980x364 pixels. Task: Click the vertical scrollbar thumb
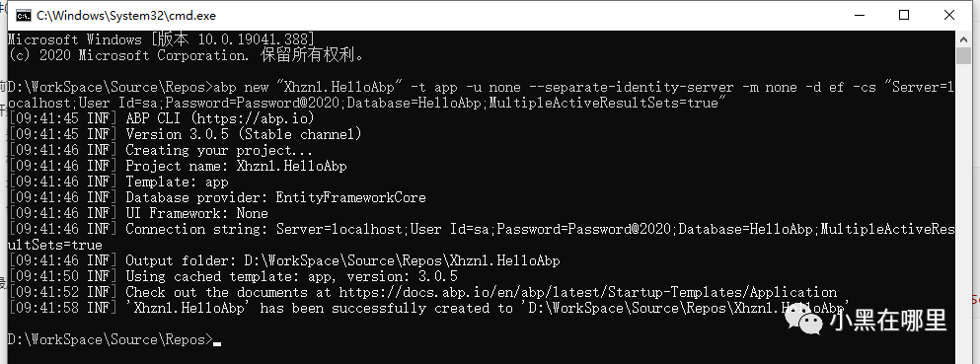(963, 55)
